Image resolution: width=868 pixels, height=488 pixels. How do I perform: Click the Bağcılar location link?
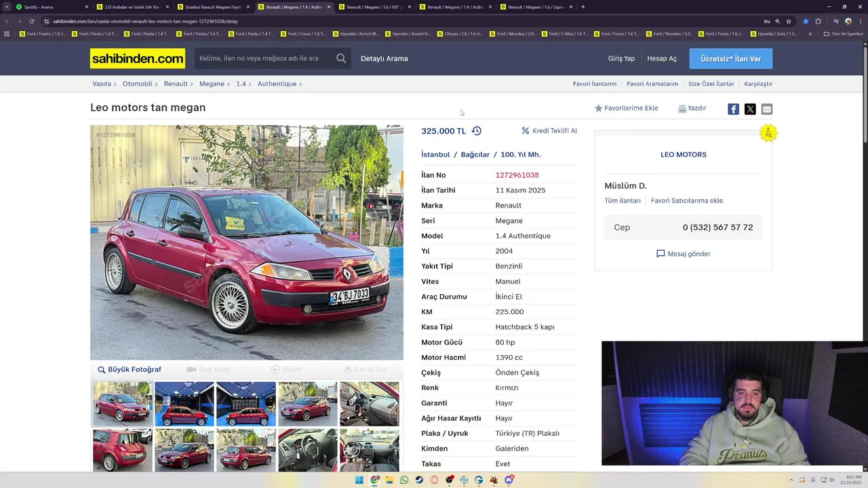(475, 155)
